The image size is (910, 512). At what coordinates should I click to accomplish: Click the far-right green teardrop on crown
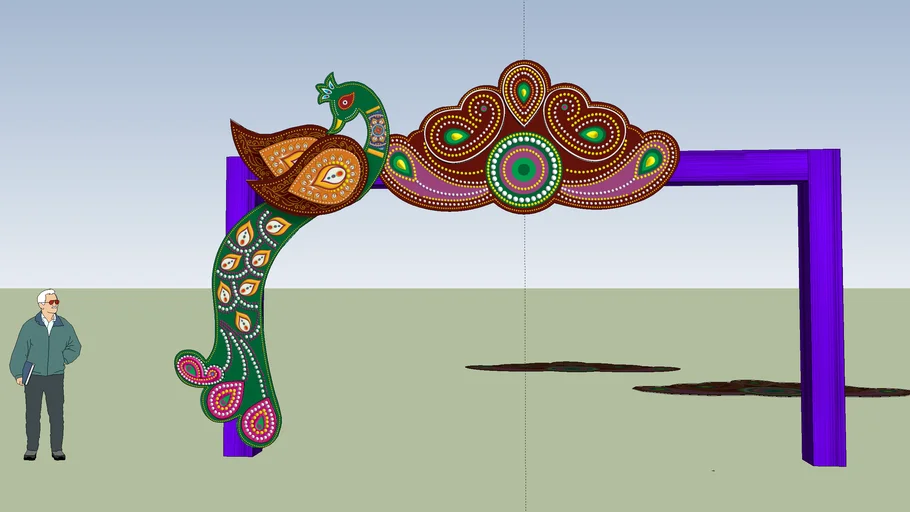pos(650,160)
